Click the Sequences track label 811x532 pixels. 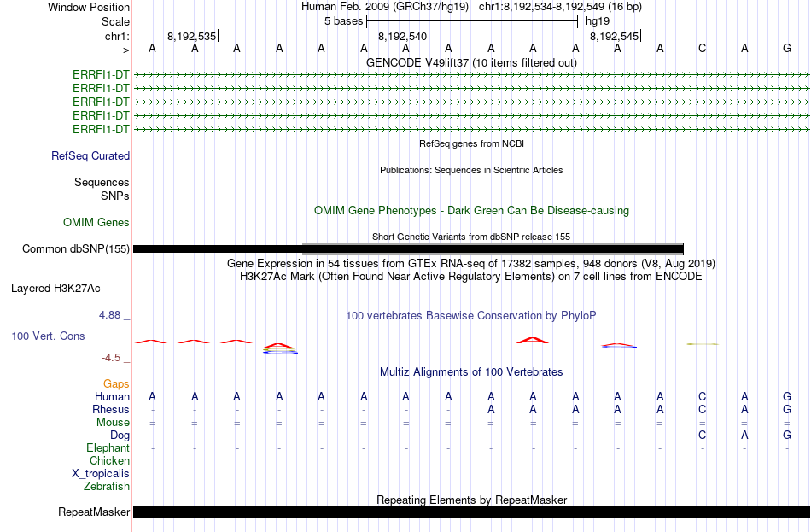pos(102,182)
